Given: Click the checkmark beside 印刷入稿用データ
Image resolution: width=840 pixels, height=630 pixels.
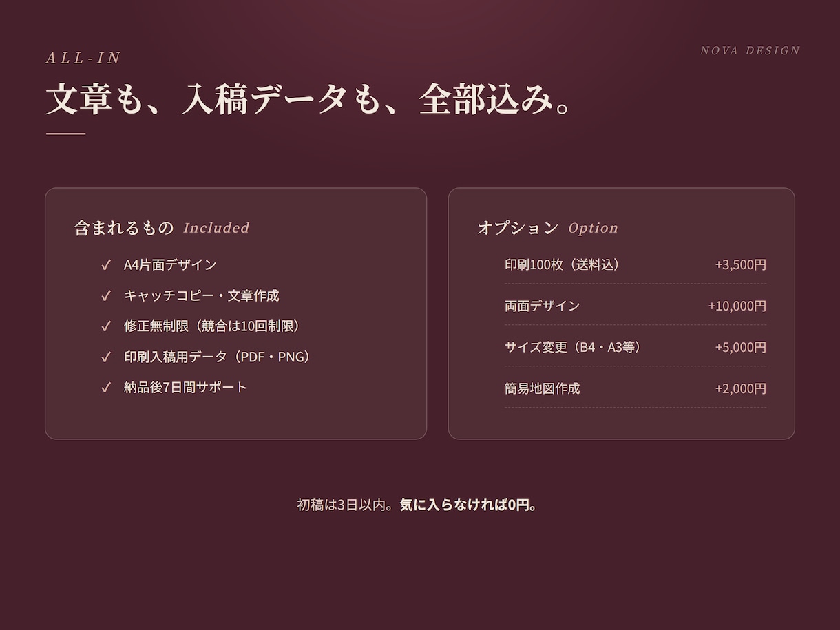Looking at the screenshot, I should pos(106,357).
